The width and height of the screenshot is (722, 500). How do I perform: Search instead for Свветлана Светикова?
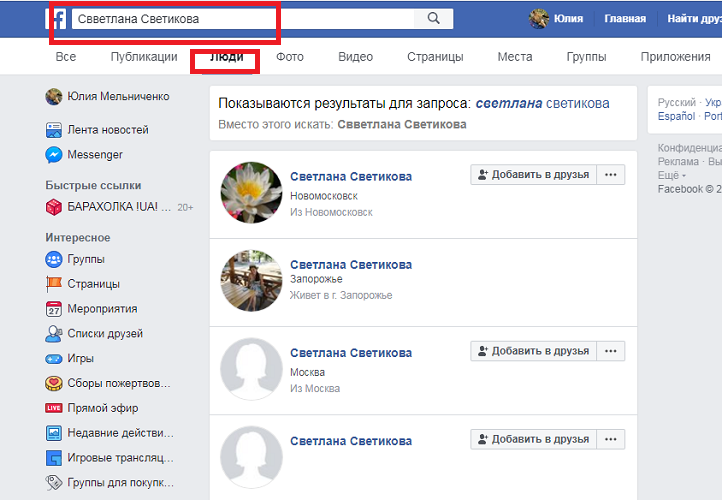coord(402,124)
